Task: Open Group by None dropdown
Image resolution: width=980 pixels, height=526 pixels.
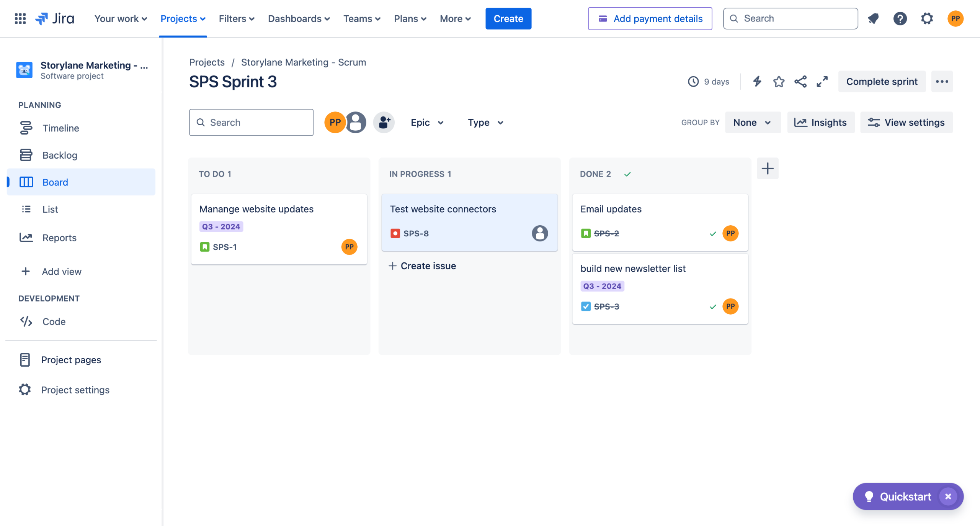Action: pyautogui.click(x=752, y=123)
